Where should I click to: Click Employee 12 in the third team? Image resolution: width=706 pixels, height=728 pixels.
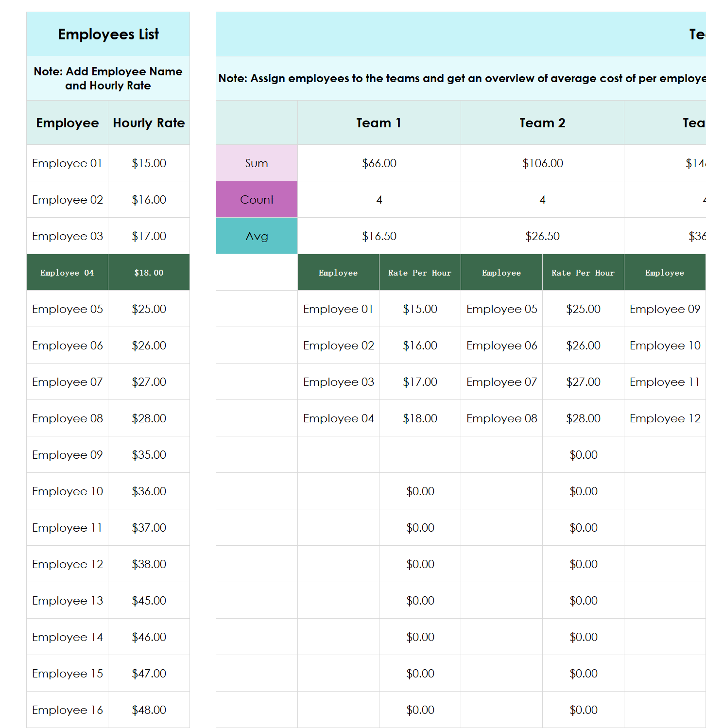point(665,418)
